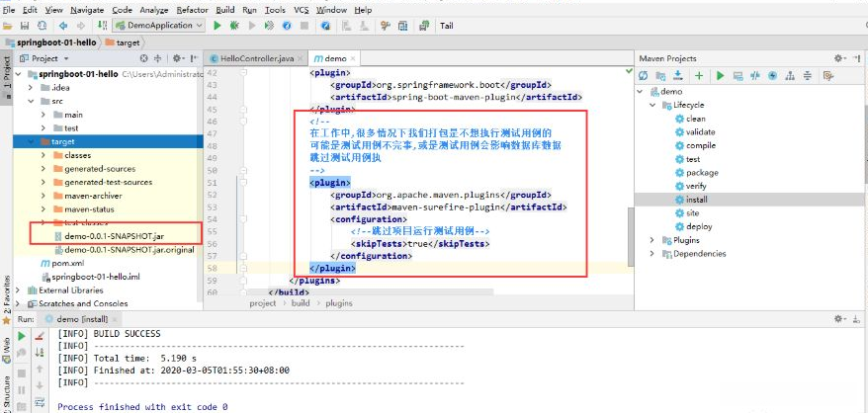Image resolution: width=868 pixels, height=413 pixels.
Task: Open the File menu
Action: [x=8, y=10]
